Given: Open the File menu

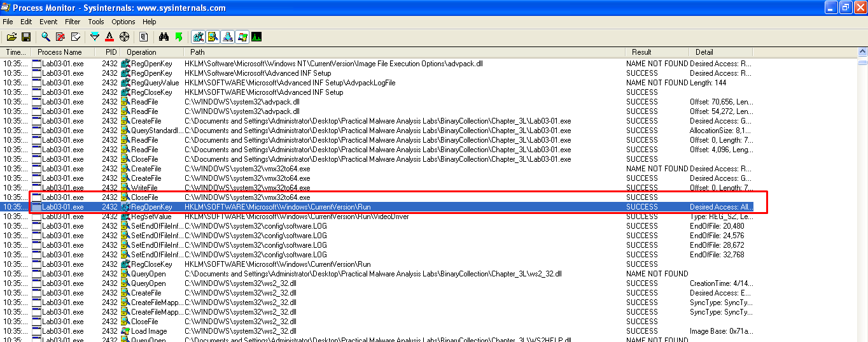Looking at the screenshot, I should (8, 22).
